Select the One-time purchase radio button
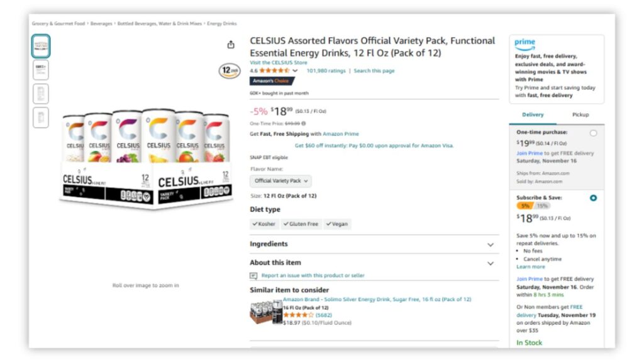Screen dimensions: 644x362 pyautogui.click(x=593, y=133)
